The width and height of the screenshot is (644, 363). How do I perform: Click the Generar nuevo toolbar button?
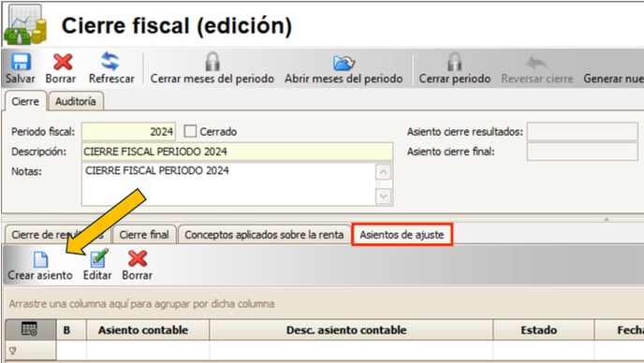613,78
